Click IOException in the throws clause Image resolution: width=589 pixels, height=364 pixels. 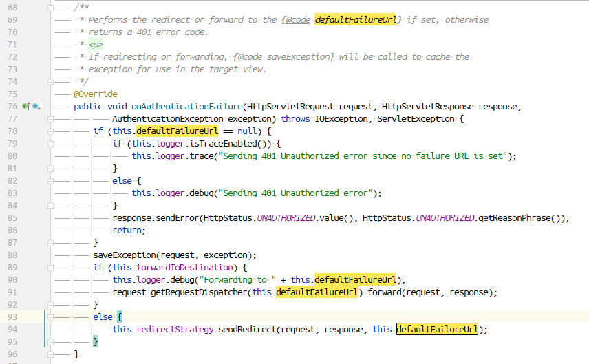point(341,119)
